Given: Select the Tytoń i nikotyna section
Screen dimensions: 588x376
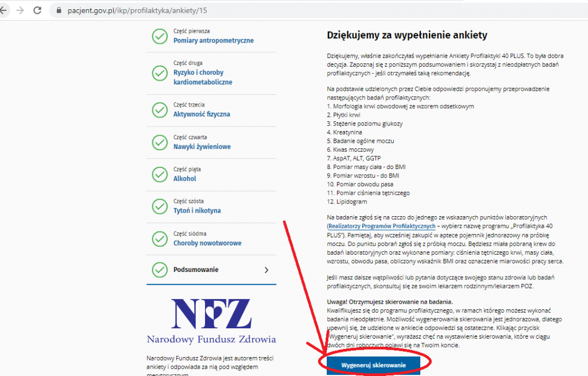Looking at the screenshot, I should (197, 211).
